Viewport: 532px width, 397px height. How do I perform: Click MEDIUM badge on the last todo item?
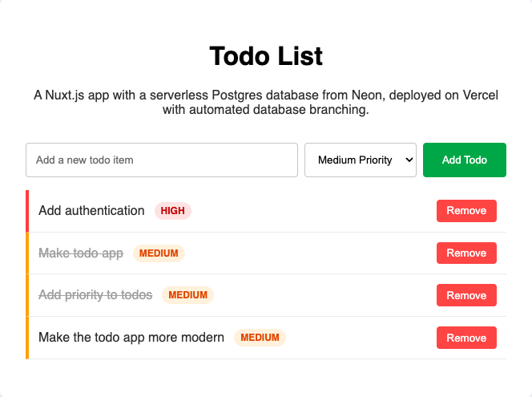[x=260, y=338]
